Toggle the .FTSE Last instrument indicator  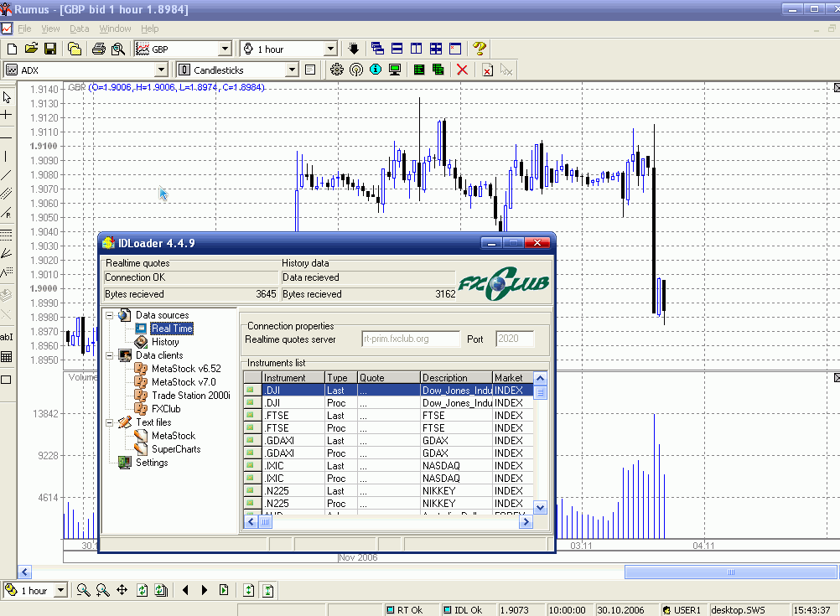[x=251, y=416]
